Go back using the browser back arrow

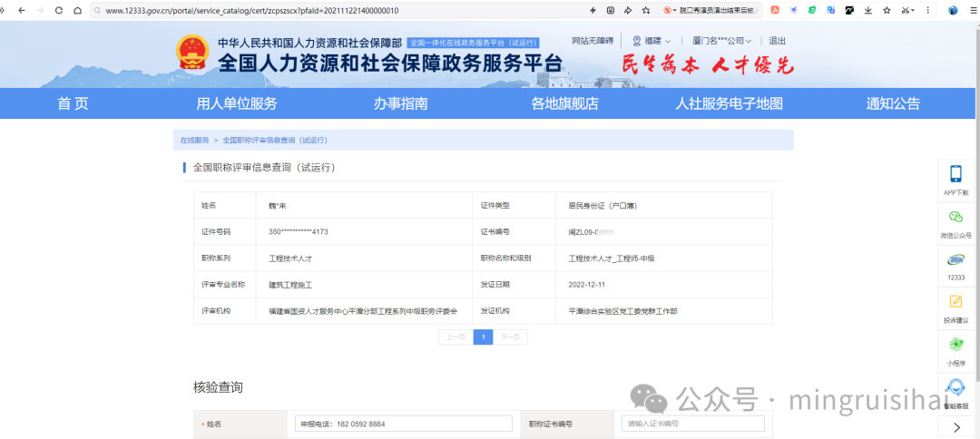(21, 11)
